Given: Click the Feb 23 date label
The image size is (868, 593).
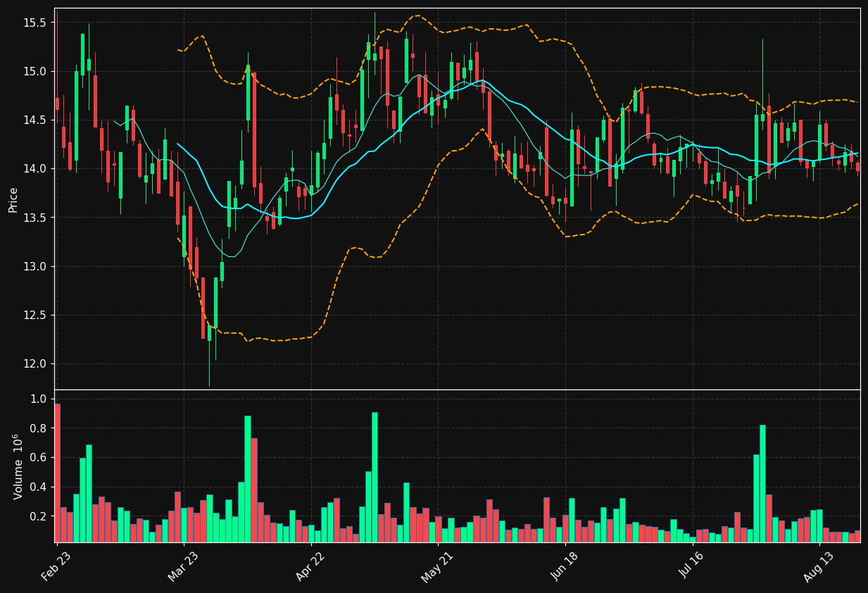Looking at the screenshot, I should [x=56, y=566].
